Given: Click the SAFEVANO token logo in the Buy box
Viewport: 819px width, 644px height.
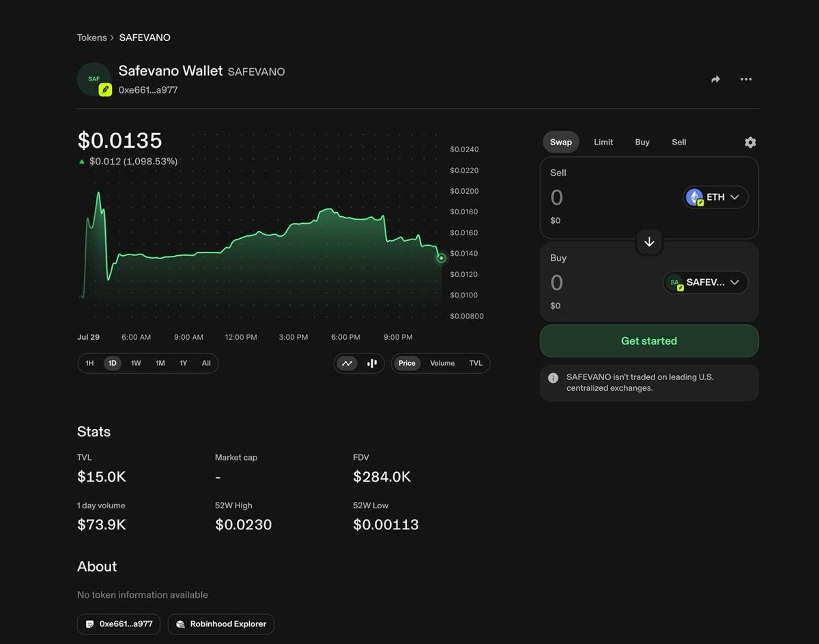Looking at the screenshot, I should pos(675,282).
